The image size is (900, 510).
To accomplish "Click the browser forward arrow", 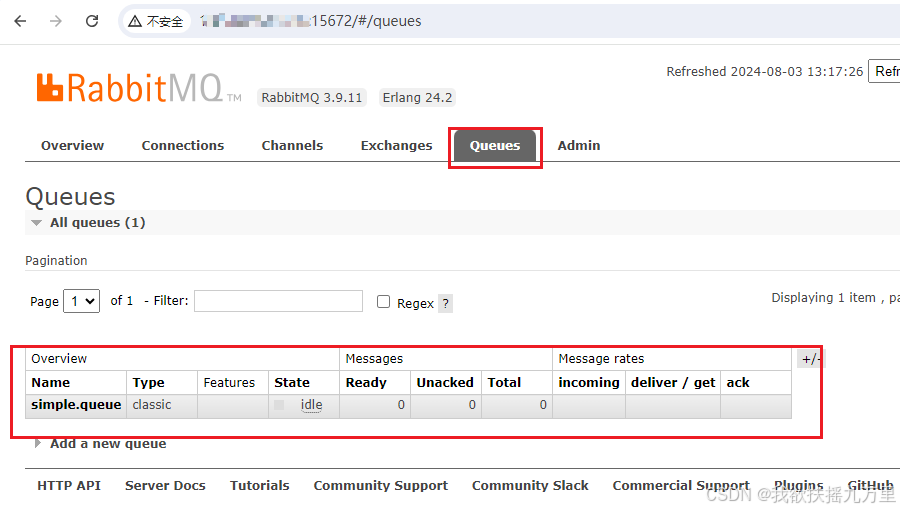I will click(56, 21).
